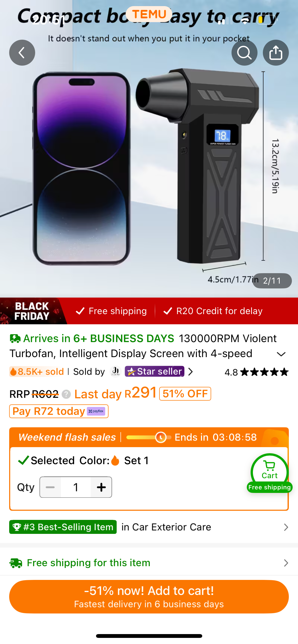The image size is (298, 644).
Task: Expand the product title with chevron
Action: click(281, 354)
